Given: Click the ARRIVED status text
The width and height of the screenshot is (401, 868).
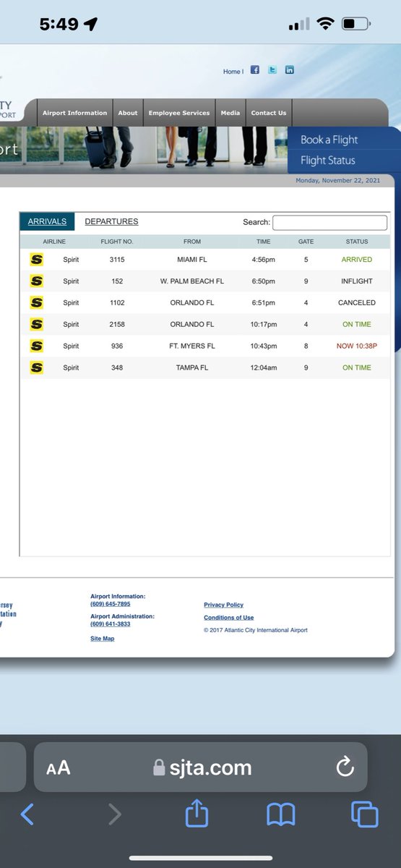Looking at the screenshot, I should (357, 260).
